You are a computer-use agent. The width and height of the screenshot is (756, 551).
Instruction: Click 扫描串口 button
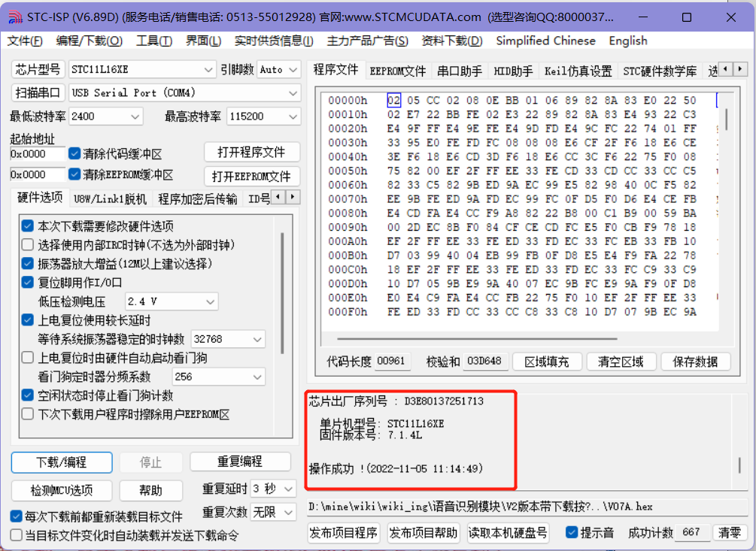(38, 92)
